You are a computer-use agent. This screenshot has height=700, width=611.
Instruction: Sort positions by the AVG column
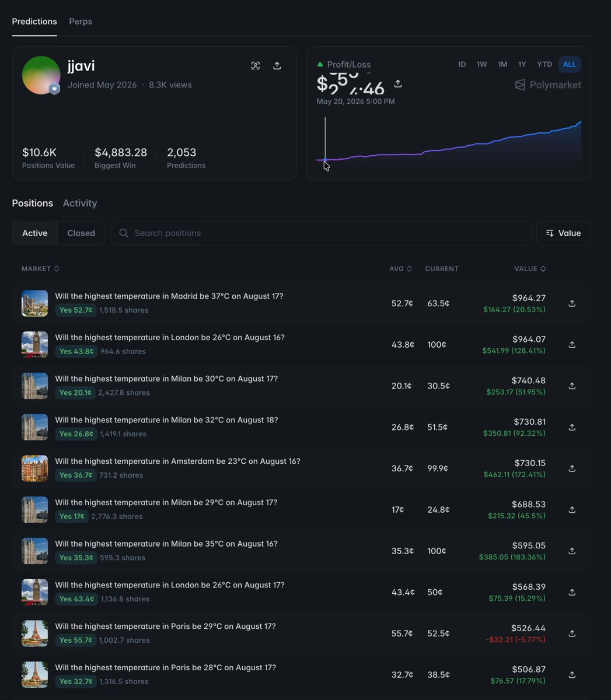(401, 269)
